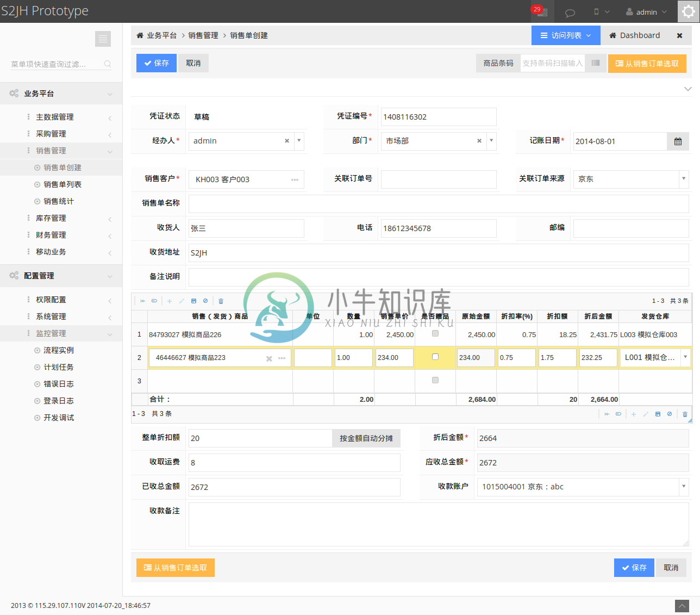Click grid top toolbar edit pencil icon
700x615 pixels.
point(182,301)
